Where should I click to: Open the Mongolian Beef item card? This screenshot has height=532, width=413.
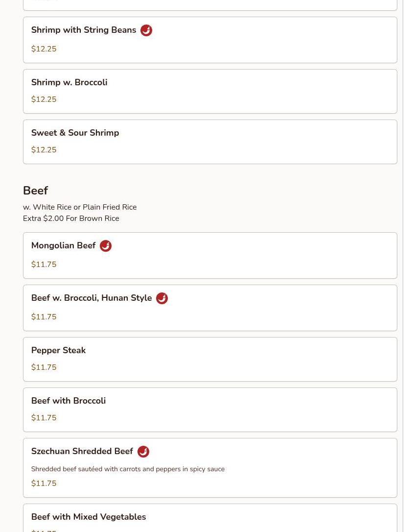209,255
